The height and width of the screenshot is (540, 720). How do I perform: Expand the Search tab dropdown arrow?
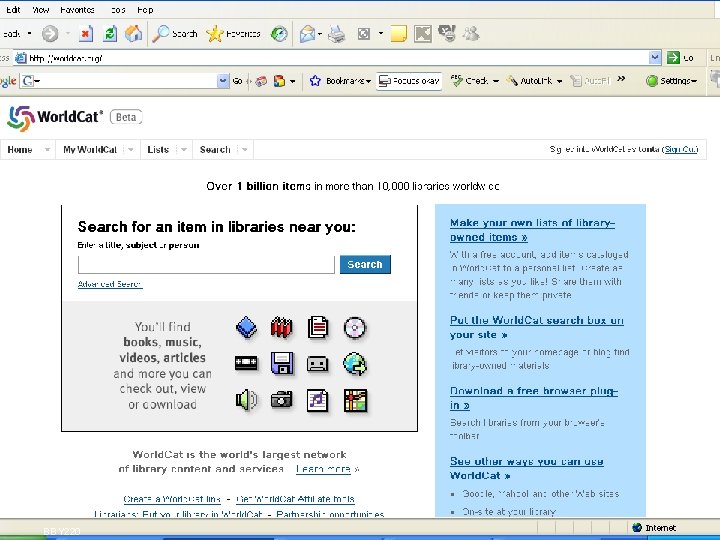click(x=244, y=150)
